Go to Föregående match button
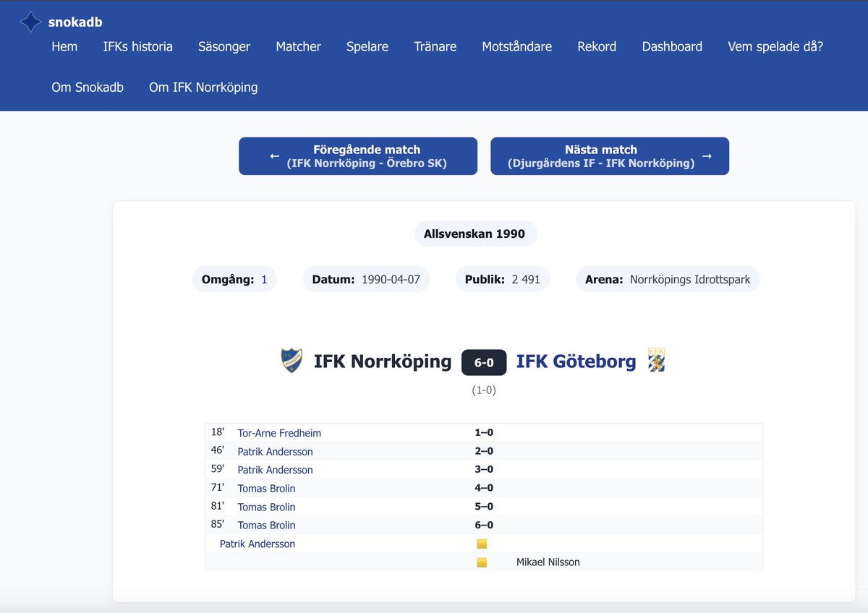This screenshot has width=868, height=613. coord(358,156)
